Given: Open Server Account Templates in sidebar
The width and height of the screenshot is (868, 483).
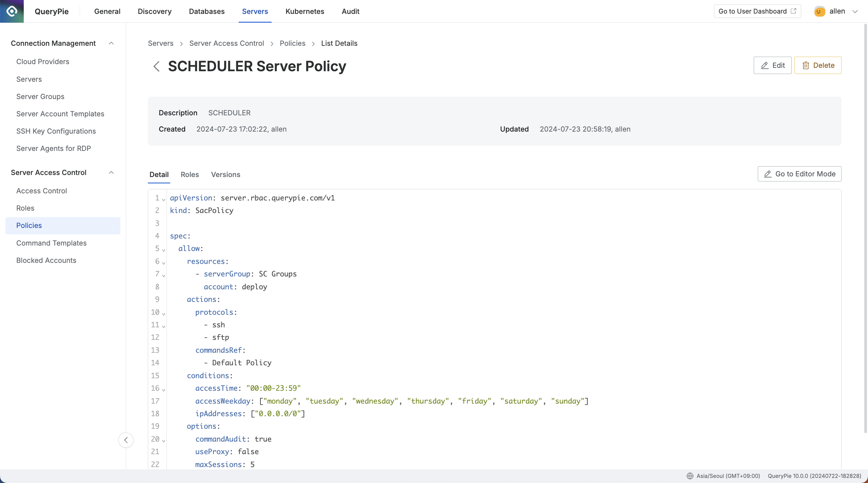Looking at the screenshot, I should (60, 114).
